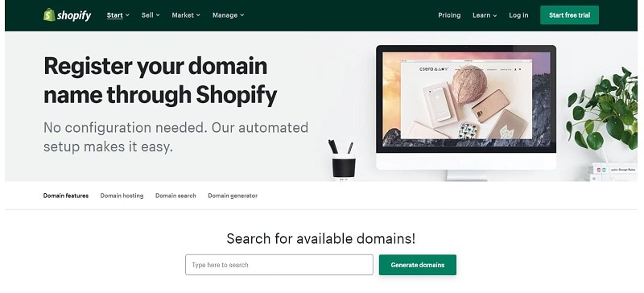Select the Domain features tab
Screen dimensions: 644x293
pyautogui.click(x=66, y=196)
